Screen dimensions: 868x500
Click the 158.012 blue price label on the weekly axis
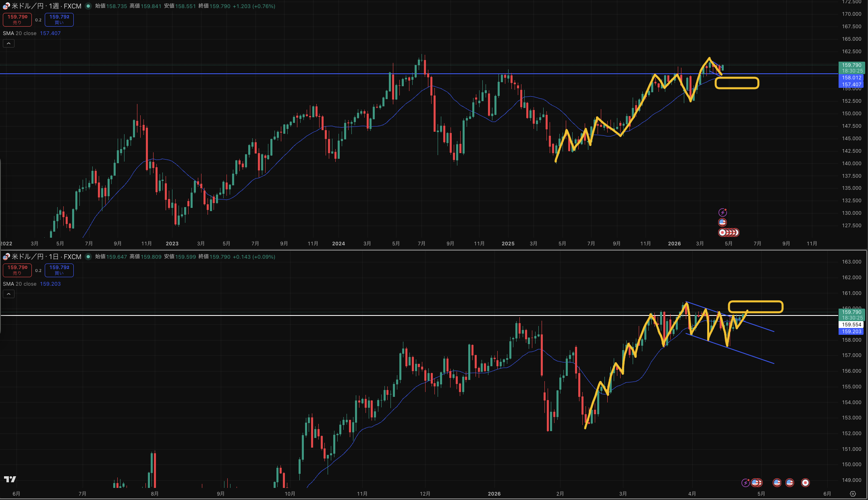click(x=851, y=78)
